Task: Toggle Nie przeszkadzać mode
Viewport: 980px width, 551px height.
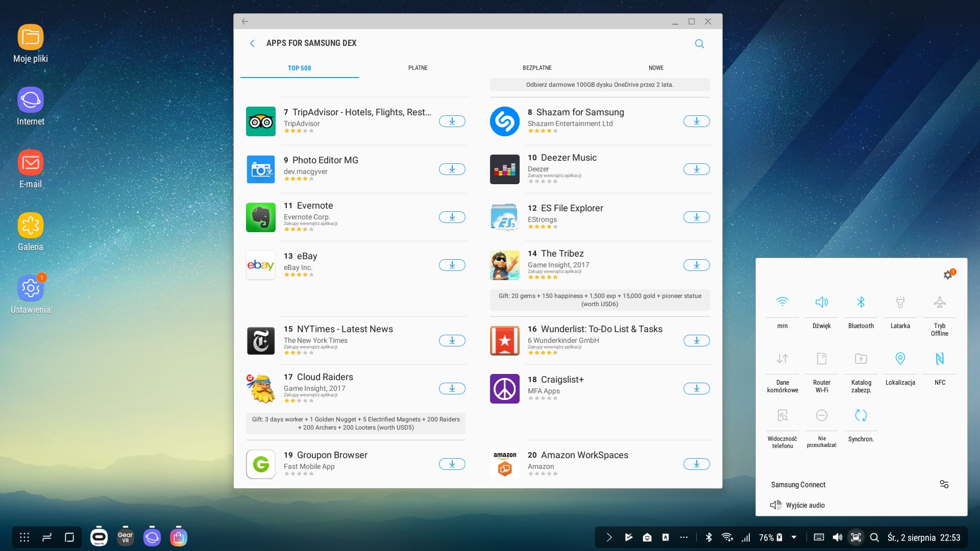Action: [x=822, y=416]
